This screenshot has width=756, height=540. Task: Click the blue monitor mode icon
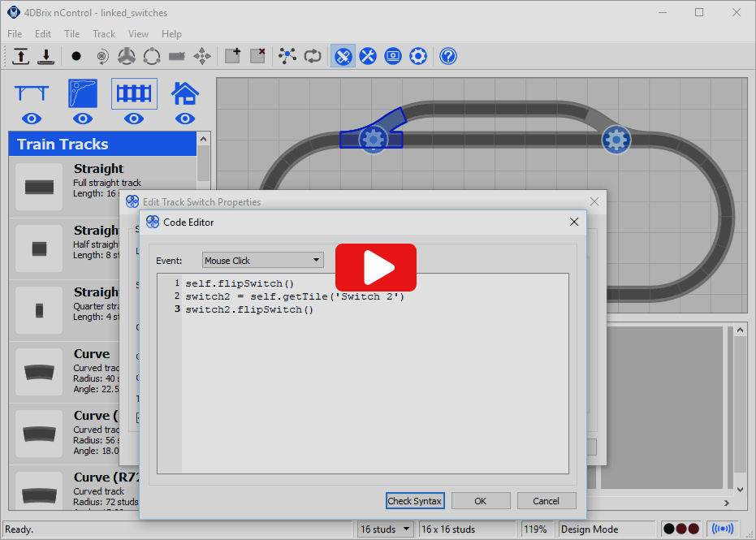(x=393, y=56)
